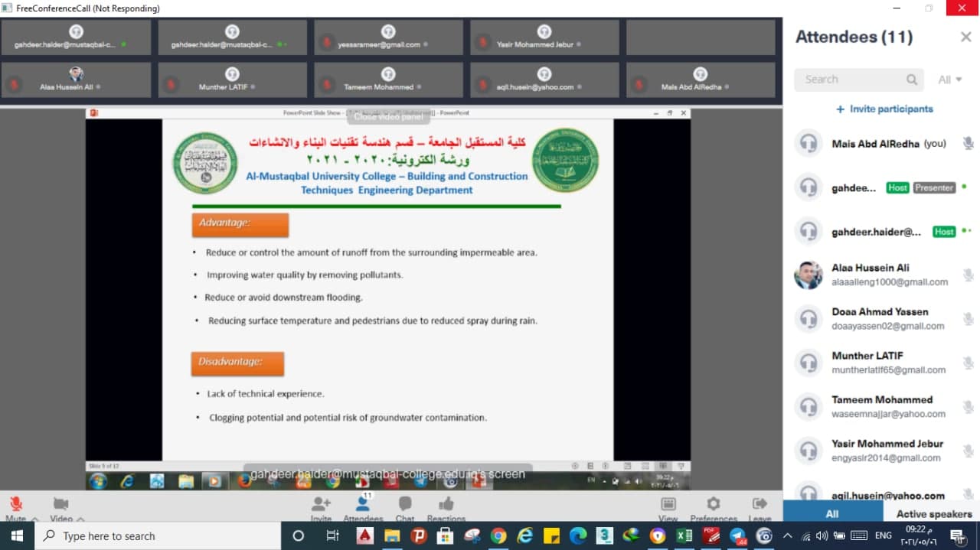The image size is (980, 550).
Task: Click the magnifier icon in Search box
Action: click(912, 80)
